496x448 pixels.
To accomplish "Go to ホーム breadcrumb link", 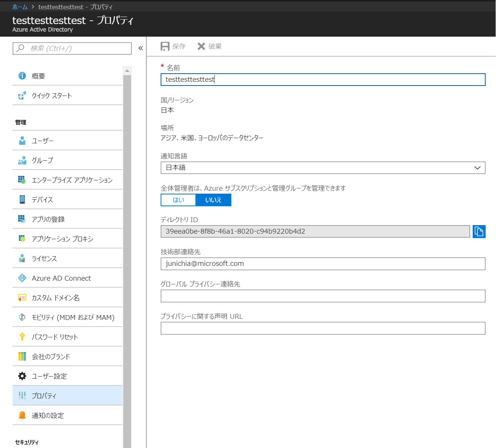I will 20,7.
